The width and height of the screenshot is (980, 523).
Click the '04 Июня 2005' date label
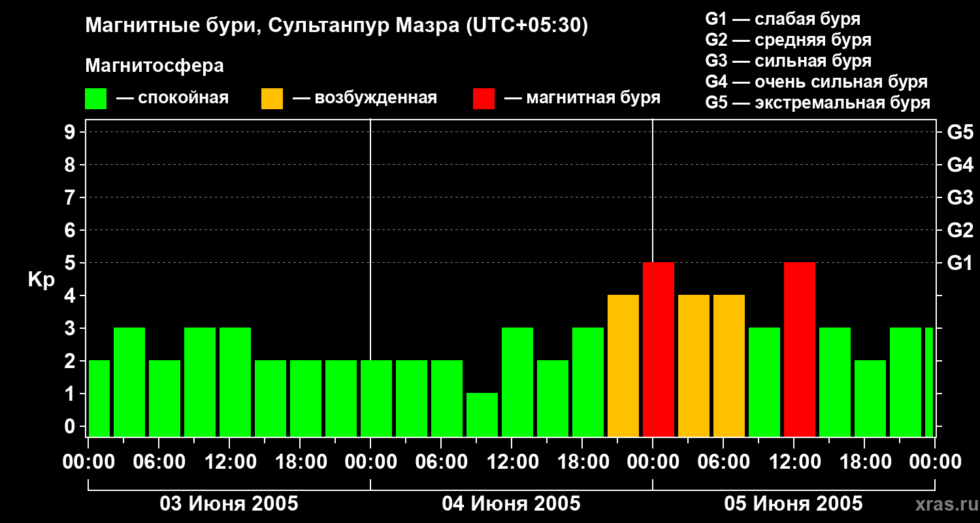coord(511,504)
